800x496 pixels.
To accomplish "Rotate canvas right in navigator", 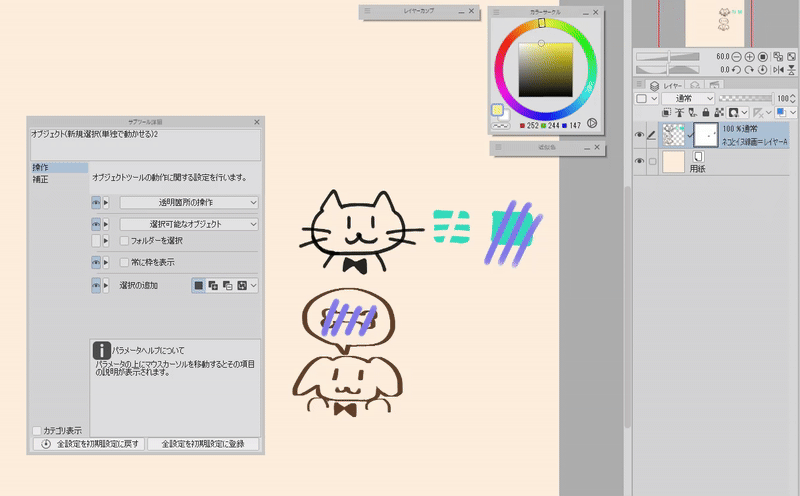I will point(749,70).
